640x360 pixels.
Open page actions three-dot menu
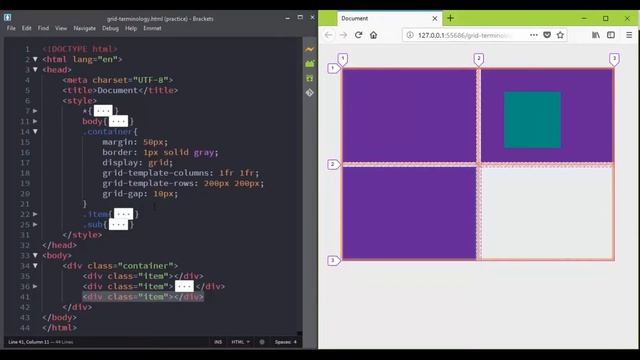pos(533,35)
